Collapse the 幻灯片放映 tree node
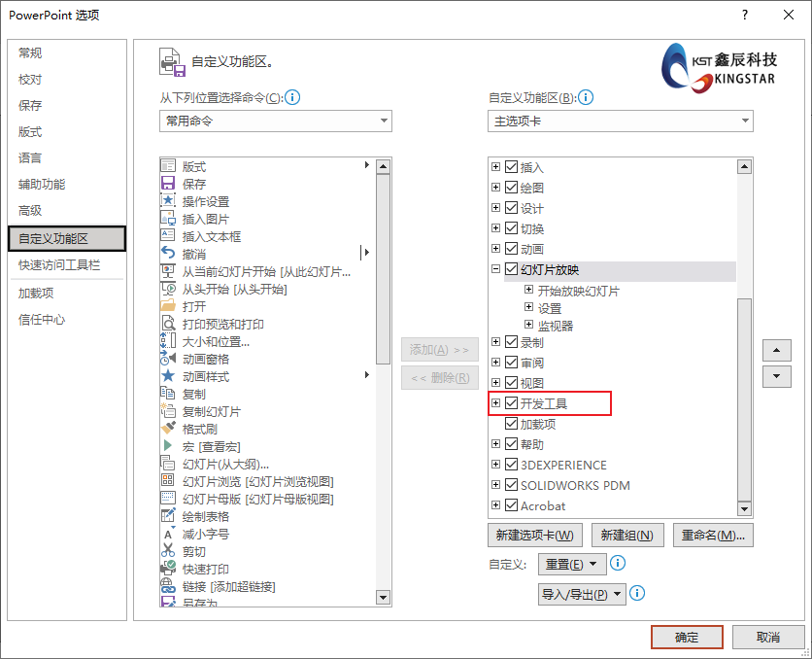 pos(495,269)
